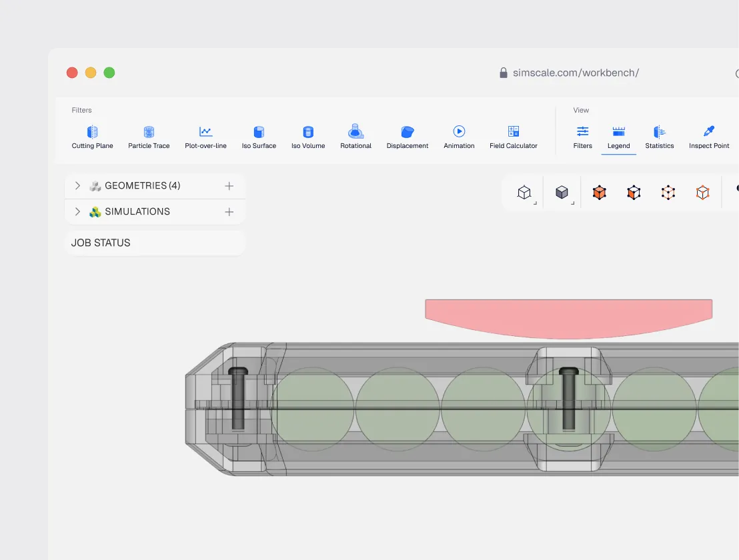Click the simulations colored cubes icon
739x560 pixels.
95,212
